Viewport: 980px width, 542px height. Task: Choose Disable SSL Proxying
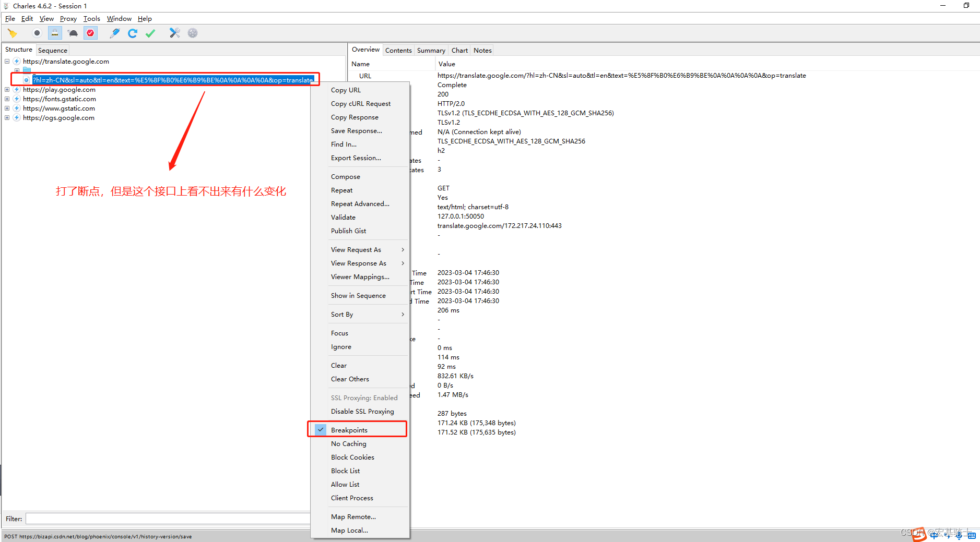click(x=360, y=412)
